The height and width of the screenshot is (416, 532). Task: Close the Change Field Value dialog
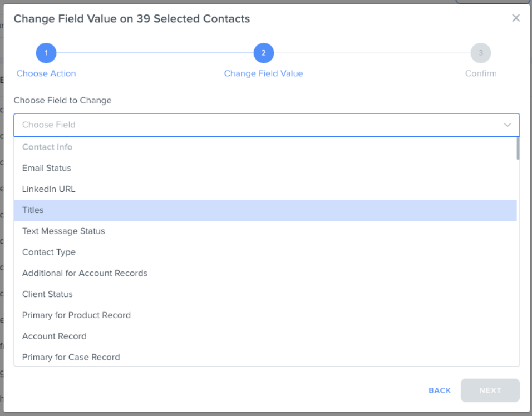pyautogui.click(x=516, y=18)
